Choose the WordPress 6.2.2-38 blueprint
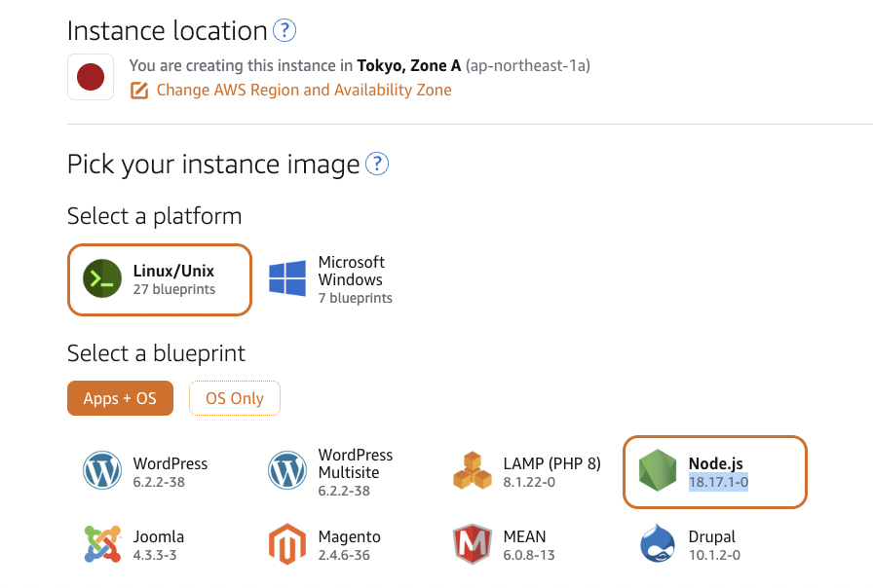The image size is (873, 588). tap(146, 472)
